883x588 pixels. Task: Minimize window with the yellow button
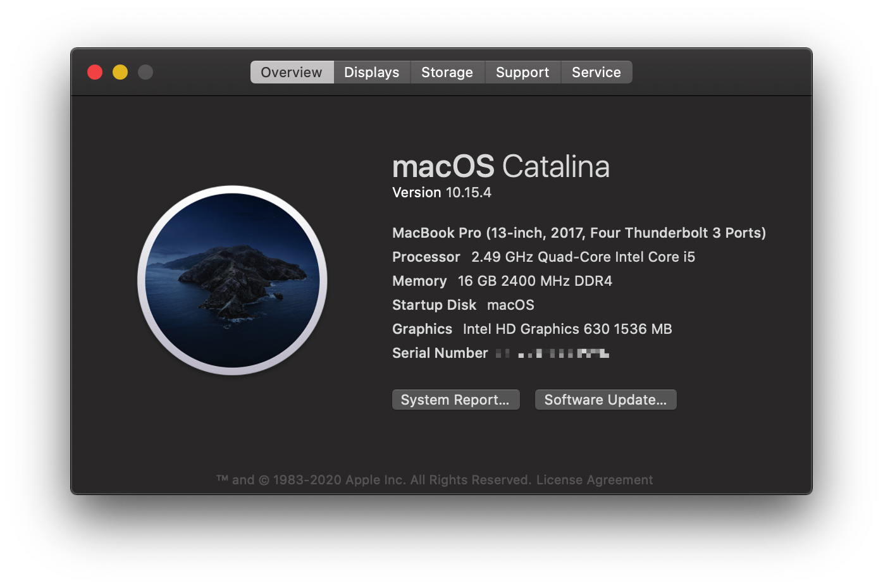pyautogui.click(x=120, y=72)
